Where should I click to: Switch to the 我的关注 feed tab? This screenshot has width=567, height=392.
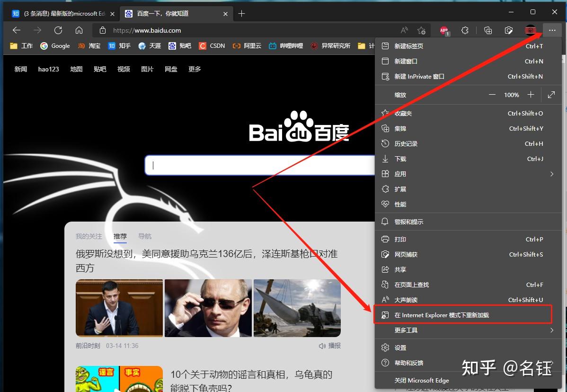point(89,236)
